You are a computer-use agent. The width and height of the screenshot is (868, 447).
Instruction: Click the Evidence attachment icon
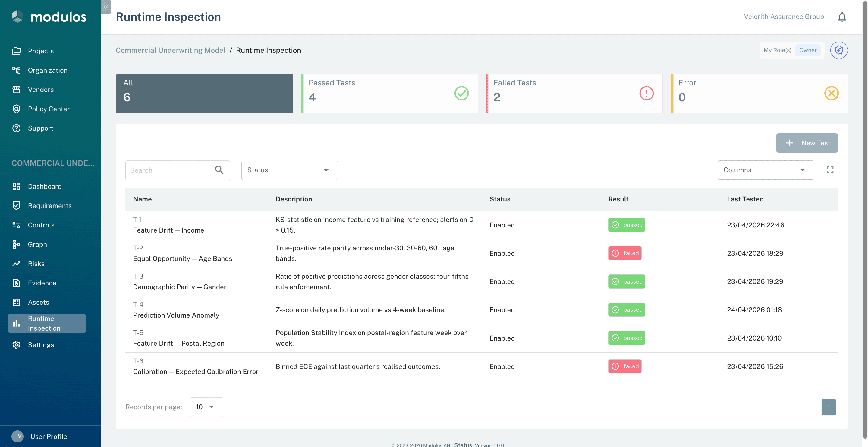click(17, 283)
